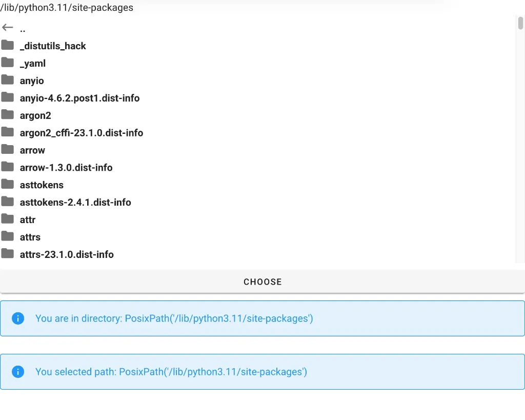This screenshot has height=420, width=525.
Task: Click the current path text at top
Action: click(67, 7)
